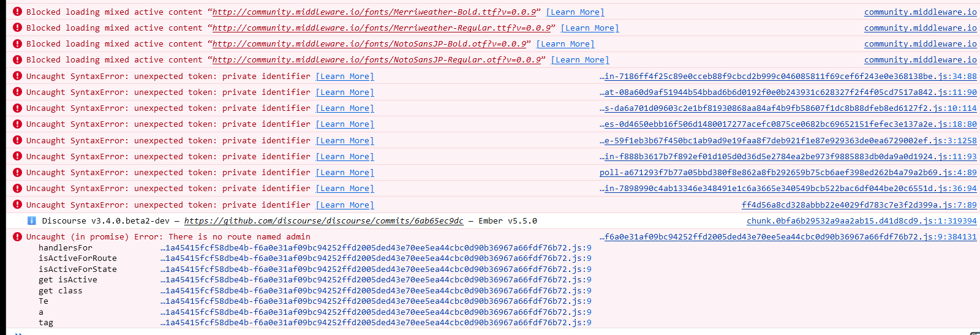Open community.middleware.io source on Merriweather-Bold row
This screenshot has height=335, width=980.
point(921,12)
